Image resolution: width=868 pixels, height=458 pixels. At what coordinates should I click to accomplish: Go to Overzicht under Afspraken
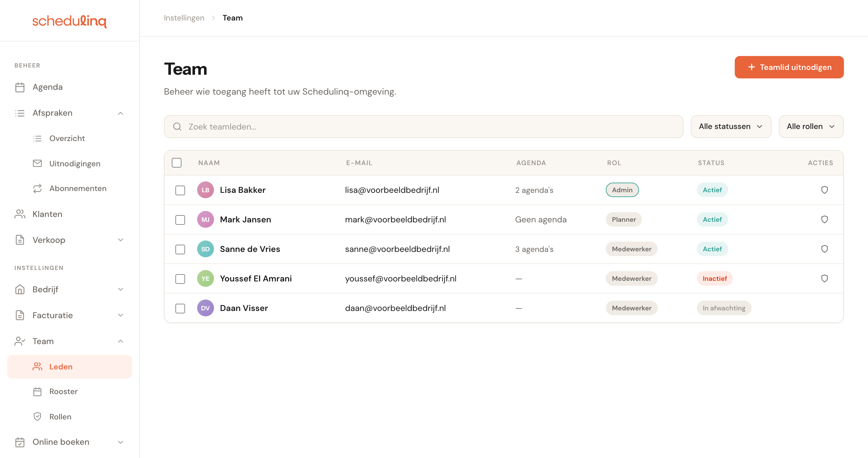click(69, 138)
